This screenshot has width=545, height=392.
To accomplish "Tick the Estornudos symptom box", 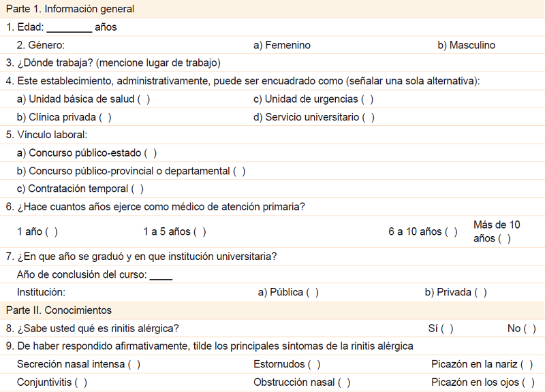I will tap(314, 365).
